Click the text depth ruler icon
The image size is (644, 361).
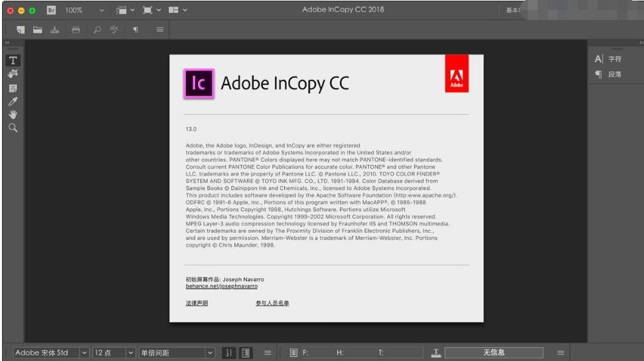coord(436,353)
